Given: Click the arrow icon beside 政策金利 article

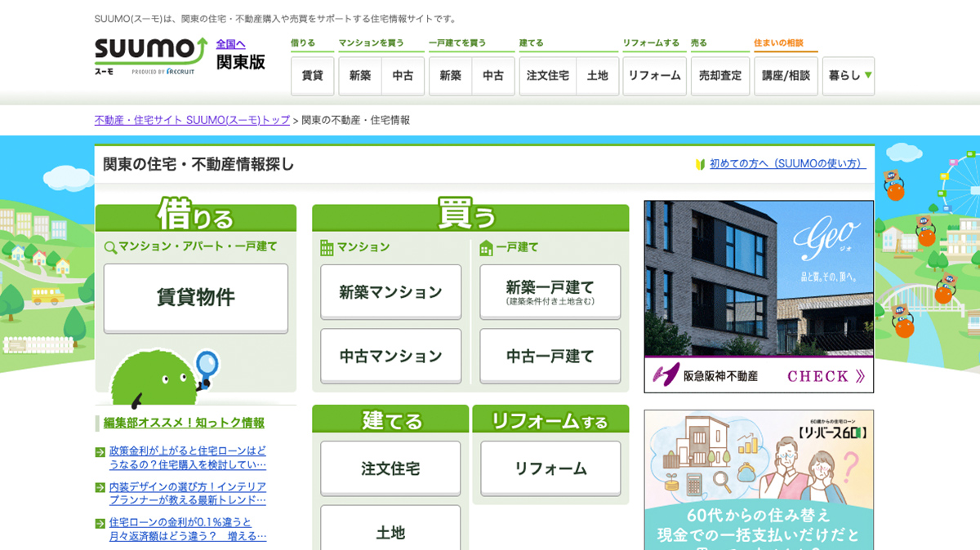Looking at the screenshot, I should tap(100, 451).
